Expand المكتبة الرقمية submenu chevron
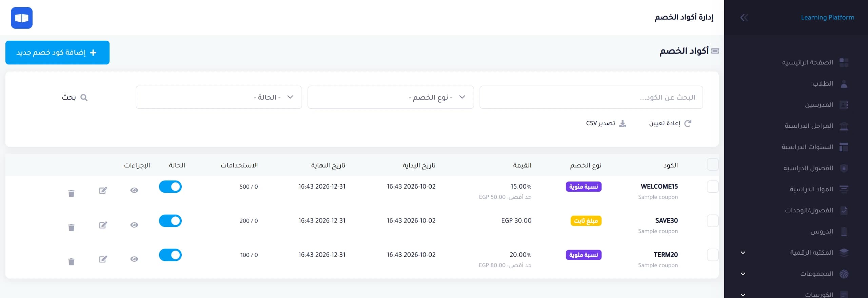868x298 pixels. coord(743,253)
